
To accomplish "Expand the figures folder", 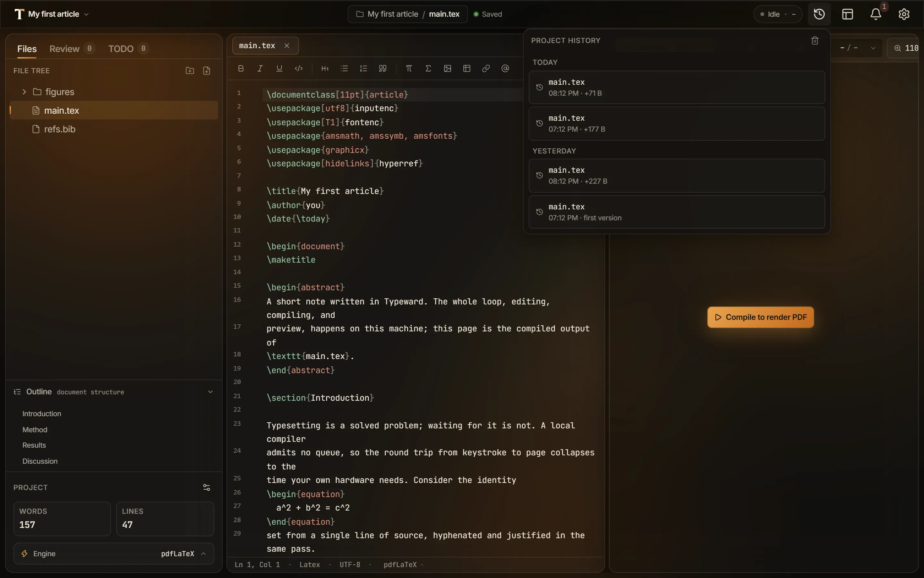I will click(24, 92).
